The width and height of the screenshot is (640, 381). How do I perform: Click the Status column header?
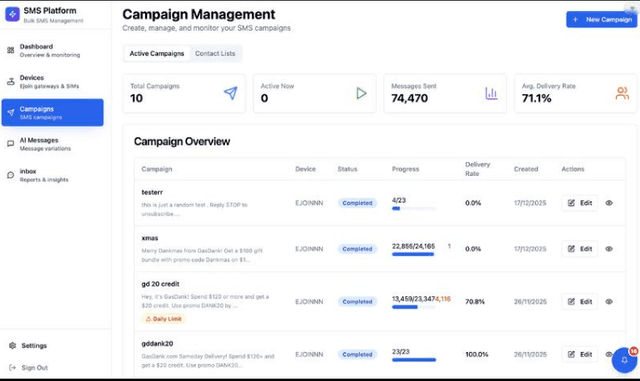click(x=347, y=169)
